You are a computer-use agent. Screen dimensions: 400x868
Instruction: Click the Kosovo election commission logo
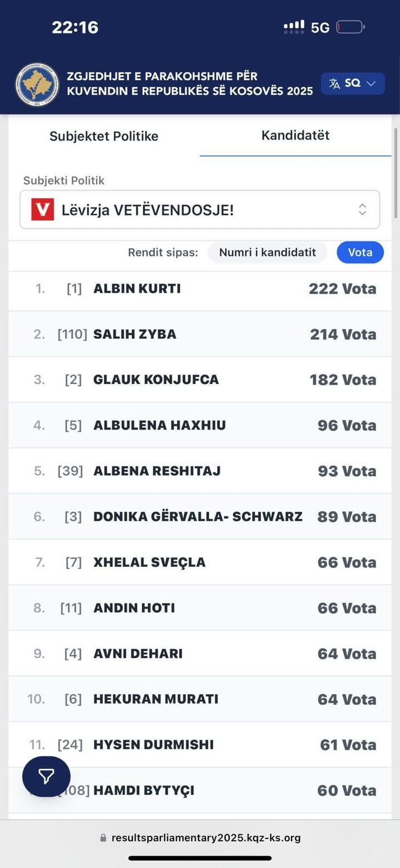pyautogui.click(x=37, y=84)
